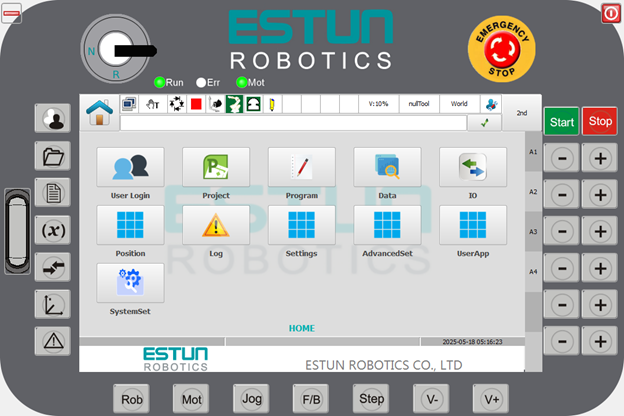Click the Home house icon
Viewport: 624px width, 416px height.
[99, 113]
